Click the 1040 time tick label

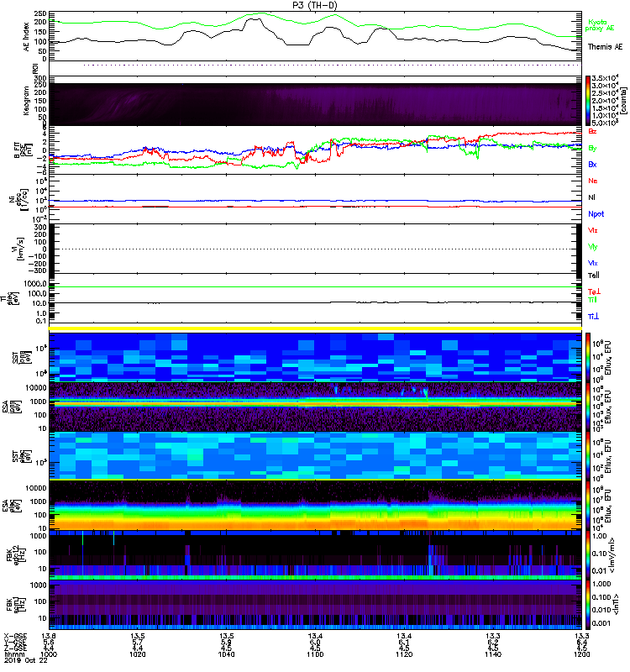(x=226, y=654)
